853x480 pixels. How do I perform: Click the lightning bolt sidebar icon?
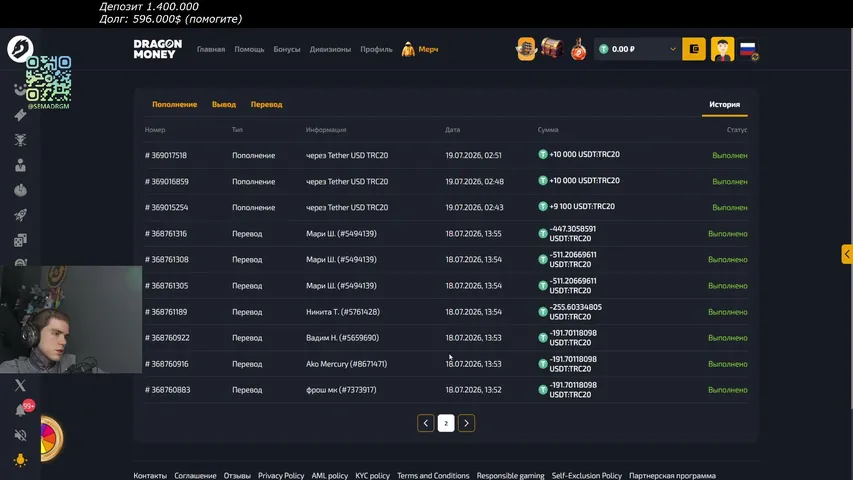tap(20, 115)
